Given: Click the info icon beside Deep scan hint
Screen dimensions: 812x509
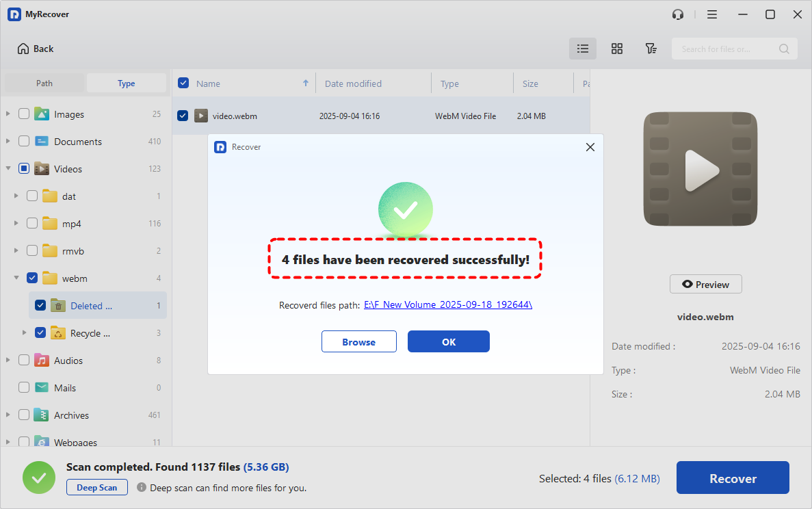Looking at the screenshot, I should [x=142, y=487].
